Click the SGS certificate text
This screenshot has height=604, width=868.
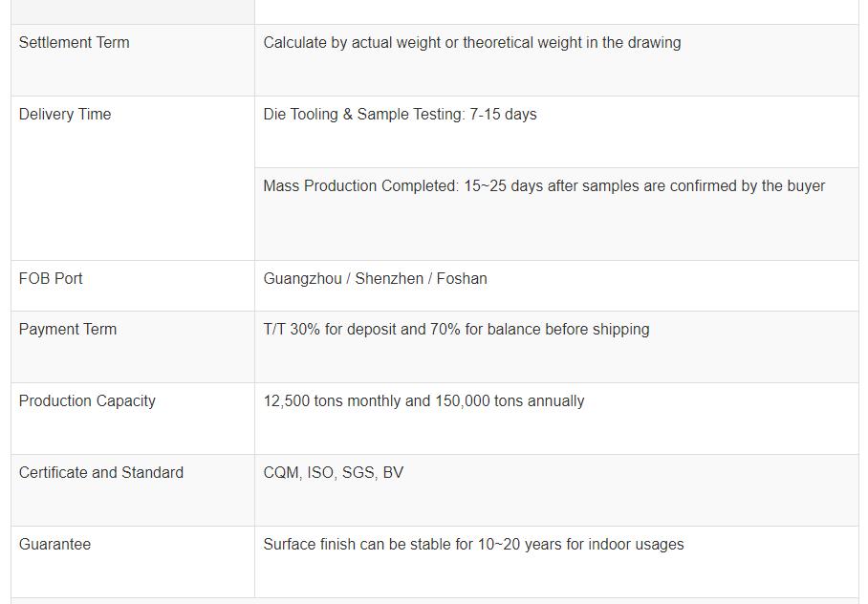pos(357,473)
